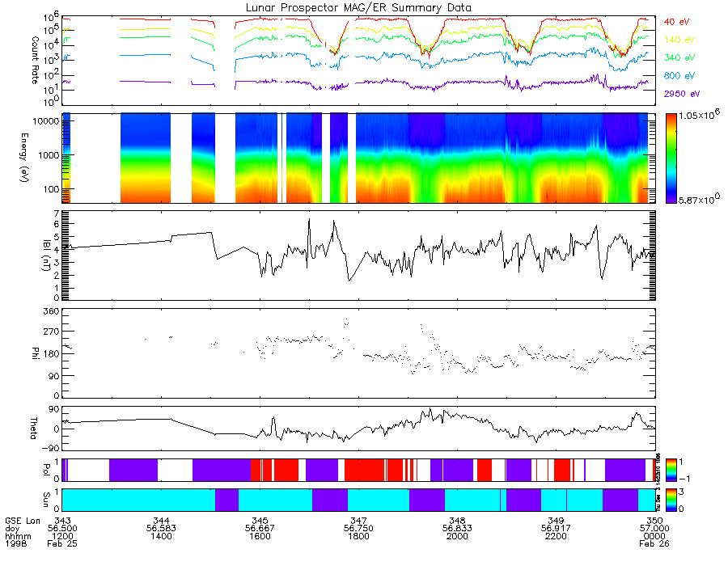Image resolution: width=728 pixels, height=566 pixels.
Task: Click the '-90' tick on Theta axis
Action: [50, 448]
